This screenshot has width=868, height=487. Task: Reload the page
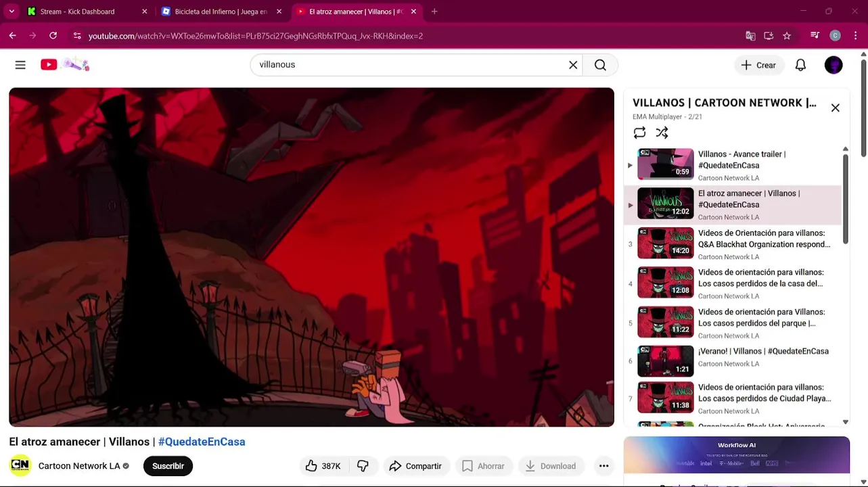[x=53, y=36]
